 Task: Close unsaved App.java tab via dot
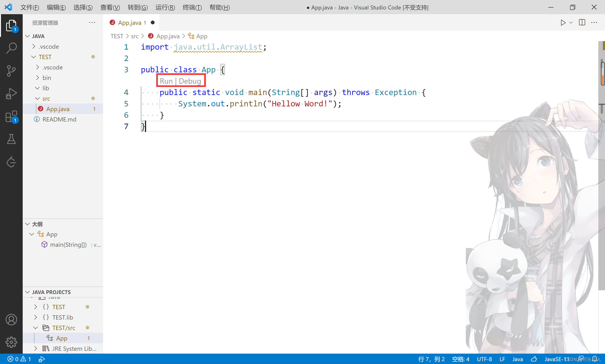(152, 22)
